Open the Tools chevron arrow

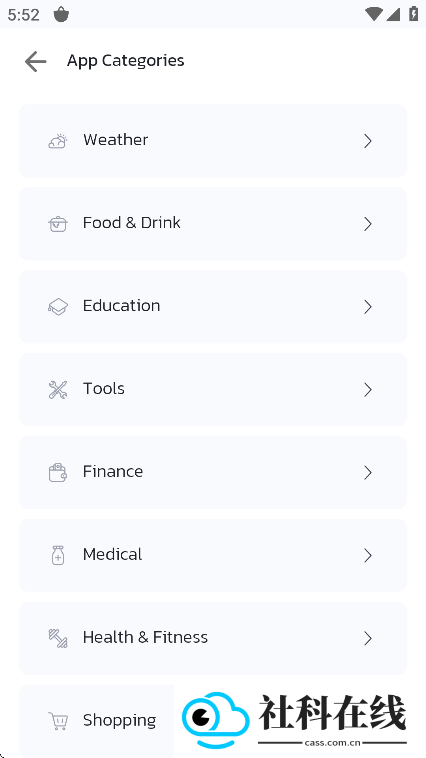pyautogui.click(x=368, y=390)
